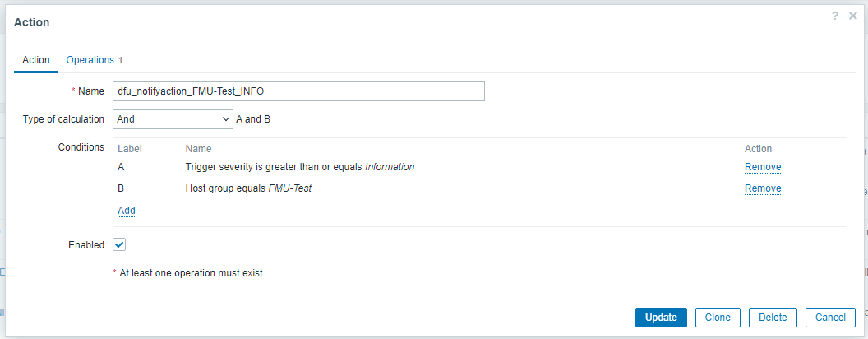Toggle the Enabled checkbox
Screen dimensions: 868x339
click(119, 244)
